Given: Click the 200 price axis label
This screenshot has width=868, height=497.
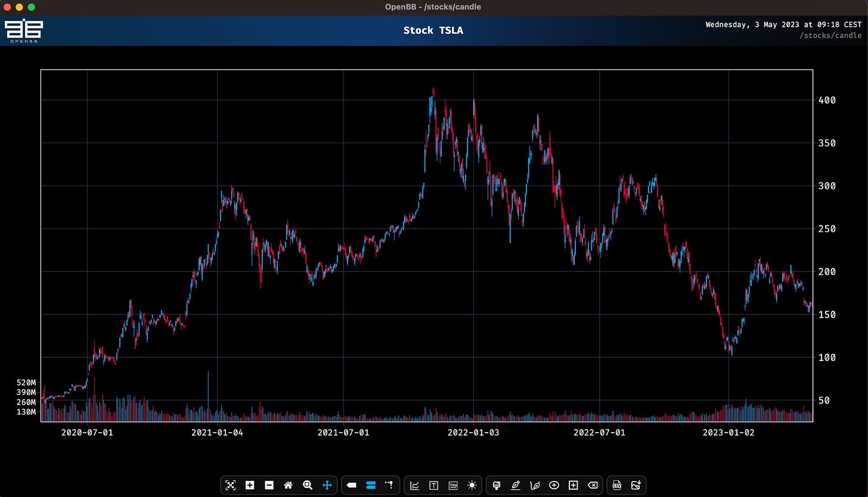Looking at the screenshot, I should click(827, 272).
